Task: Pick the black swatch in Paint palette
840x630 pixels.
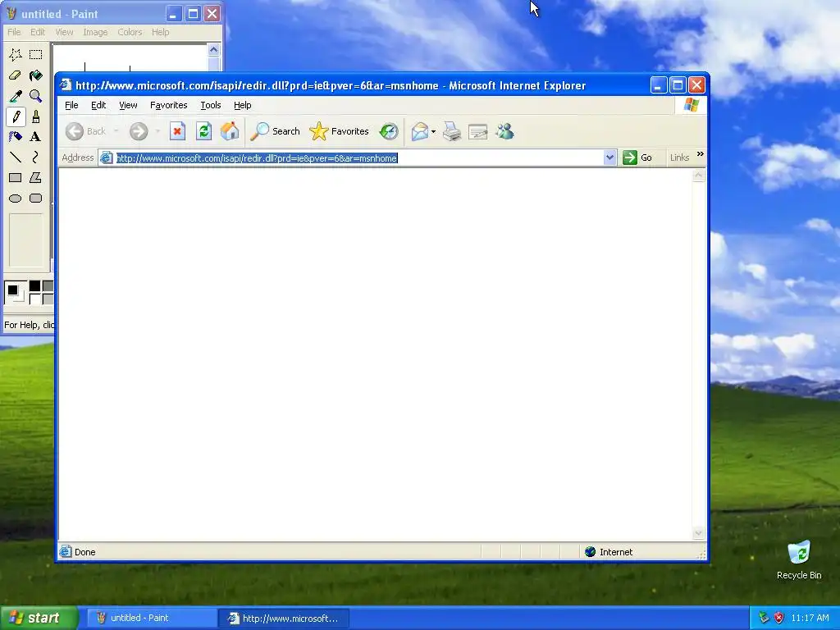Action: pyautogui.click(x=34, y=286)
